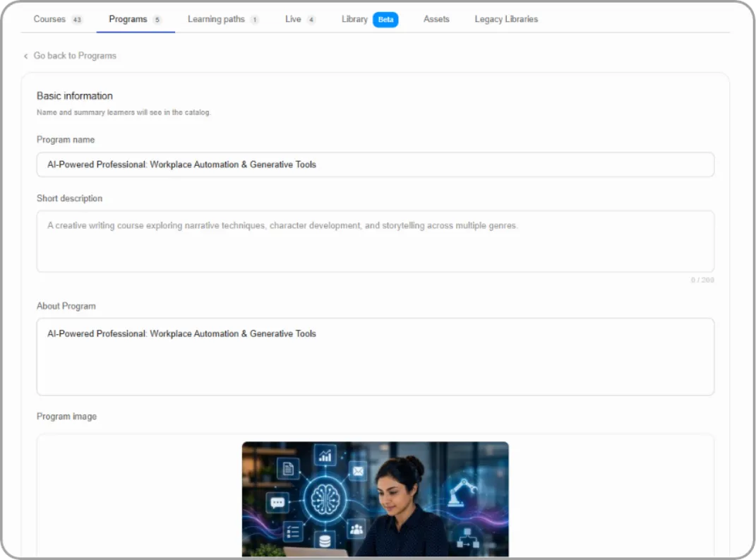Click the 43 count badge on Courses

(x=77, y=20)
